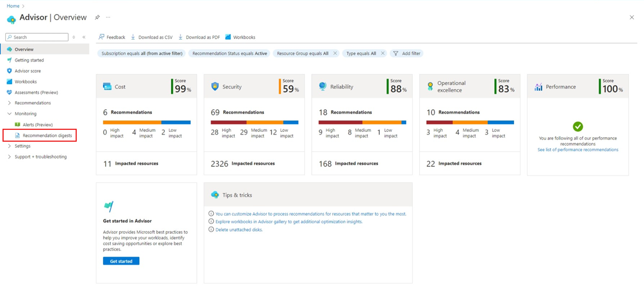The image size is (644, 287).
Task: Click the Security impact color bar
Action: (x=254, y=122)
